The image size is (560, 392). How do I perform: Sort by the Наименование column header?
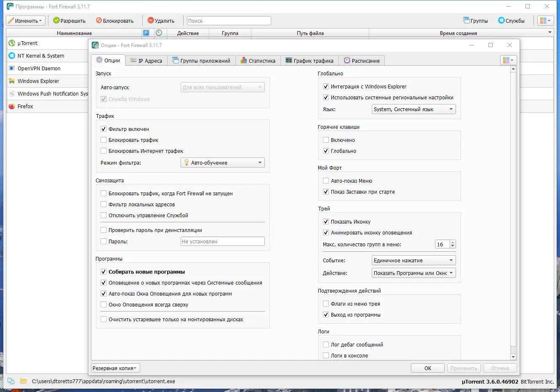[74, 33]
